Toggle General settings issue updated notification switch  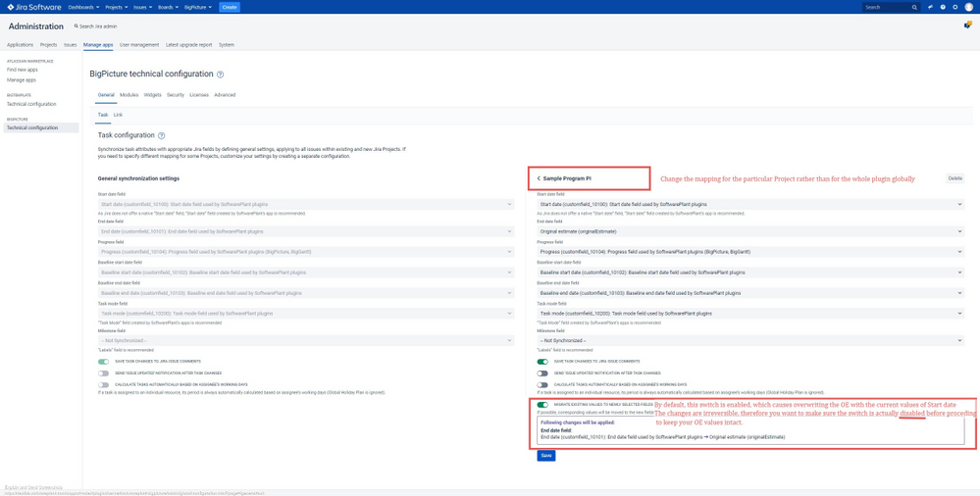[103, 372]
